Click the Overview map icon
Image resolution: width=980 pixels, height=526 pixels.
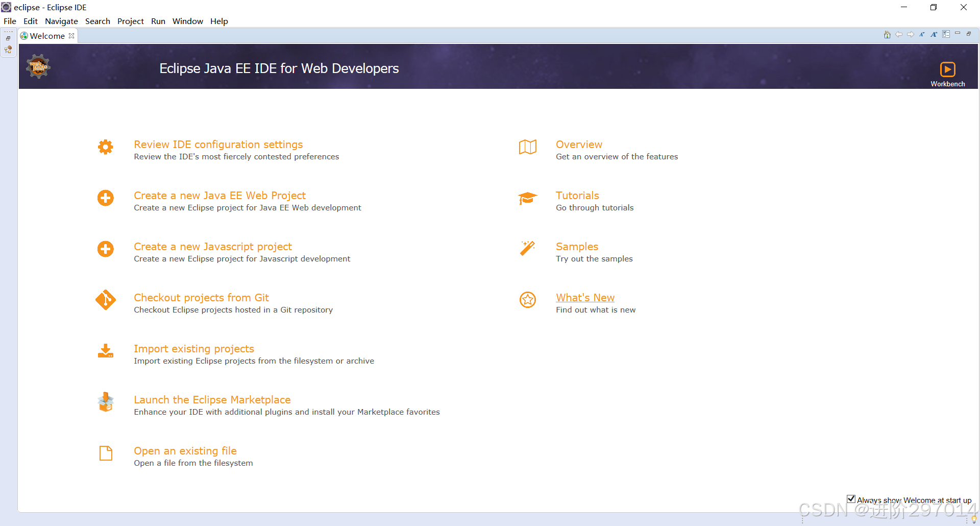(x=528, y=147)
